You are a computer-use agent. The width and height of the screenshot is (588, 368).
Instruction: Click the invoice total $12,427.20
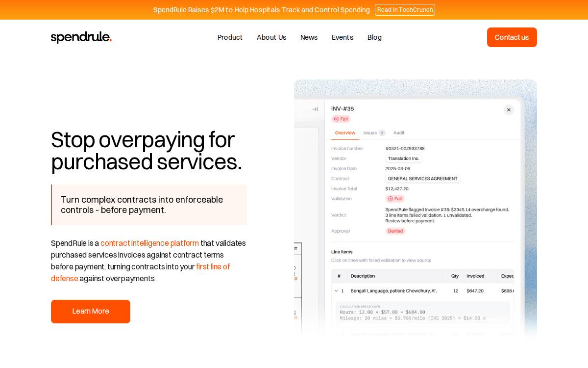point(397,188)
